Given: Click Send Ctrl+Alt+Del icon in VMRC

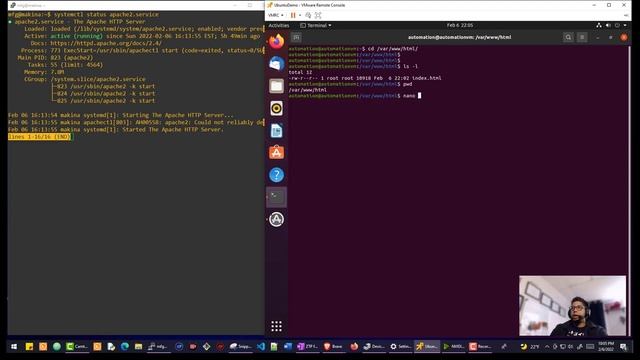Looking at the screenshot, I should pyautogui.click(x=308, y=15).
